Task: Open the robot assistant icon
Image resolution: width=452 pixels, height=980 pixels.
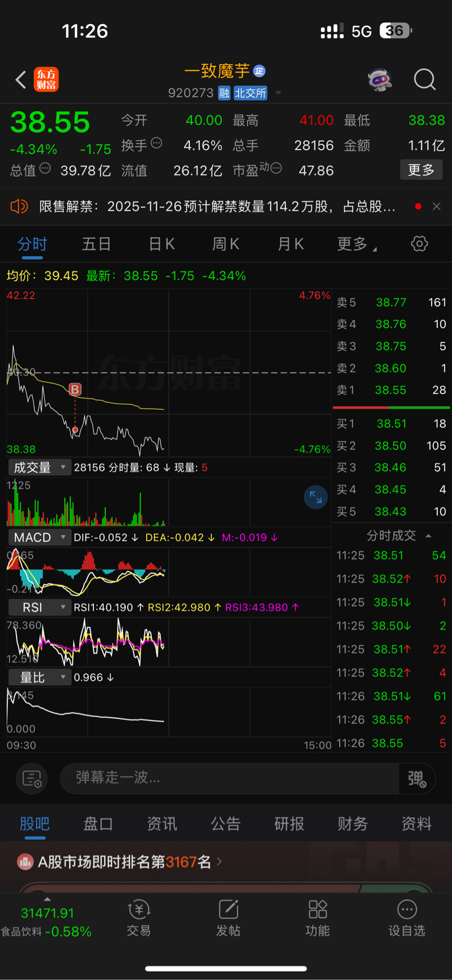Action: pyautogui.click(x=380, y=79)
